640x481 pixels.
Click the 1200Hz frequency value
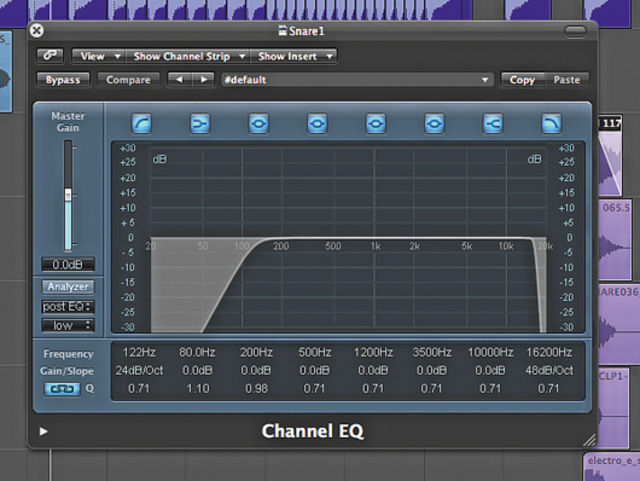[x=373, y=352]
